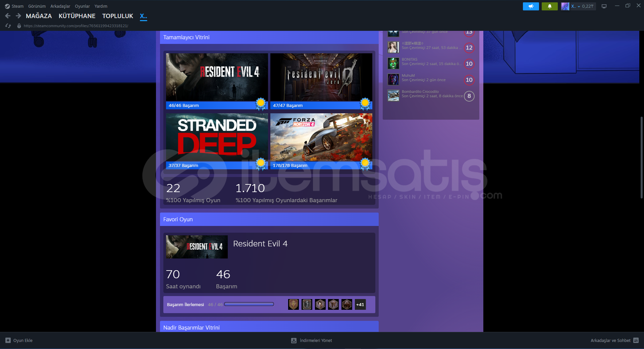Reload page with the refresh icon
The width and height of the screenshot is (644, 349).
click(x=8, y=26)
